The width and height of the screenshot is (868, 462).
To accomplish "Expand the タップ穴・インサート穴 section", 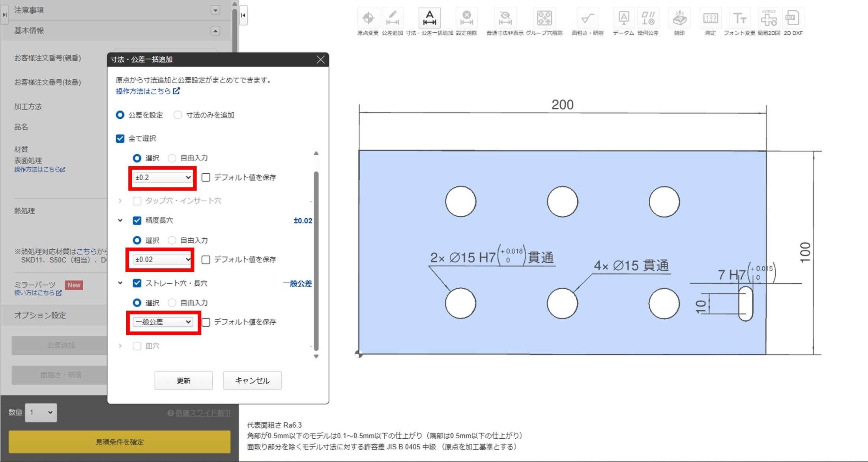I will [120, 201].
